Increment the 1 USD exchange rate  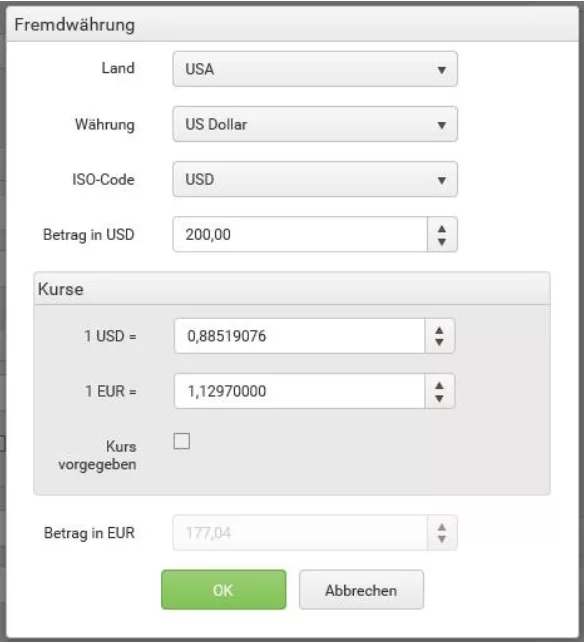439,330
